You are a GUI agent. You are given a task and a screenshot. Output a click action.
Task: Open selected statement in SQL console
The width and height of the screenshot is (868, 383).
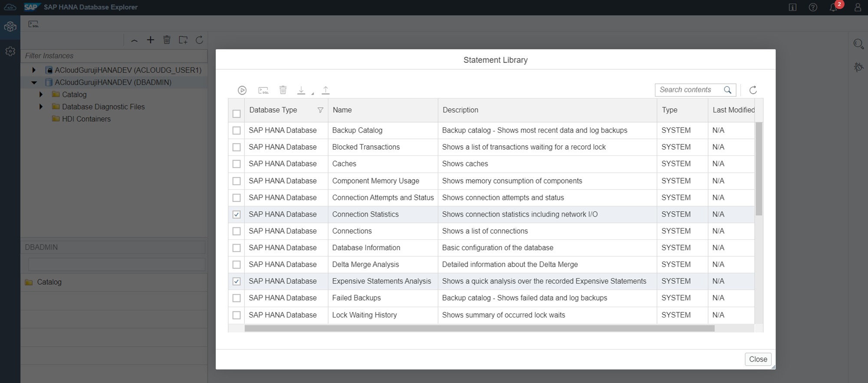(x=263, y=90)
